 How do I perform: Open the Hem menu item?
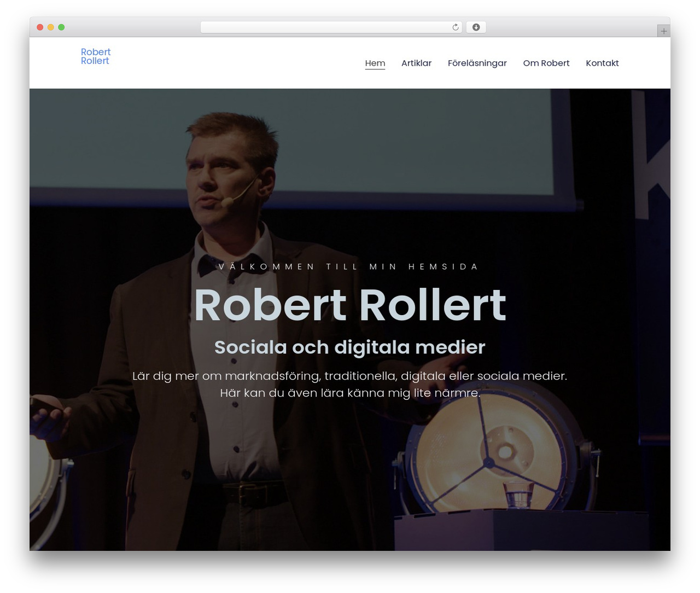coord(375,63)
